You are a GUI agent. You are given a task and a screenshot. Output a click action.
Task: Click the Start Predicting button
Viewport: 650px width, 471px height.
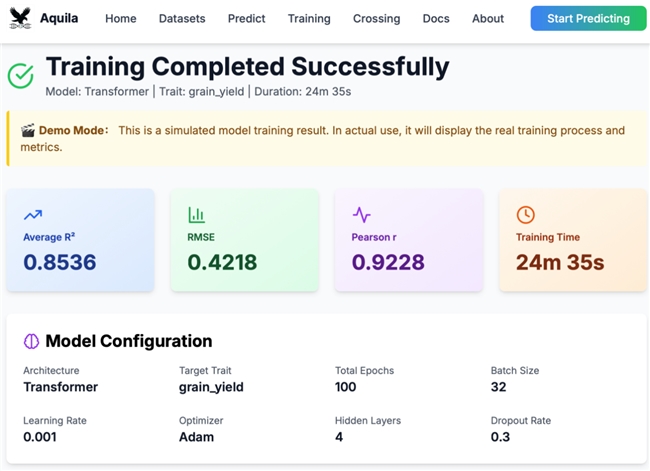588,18
